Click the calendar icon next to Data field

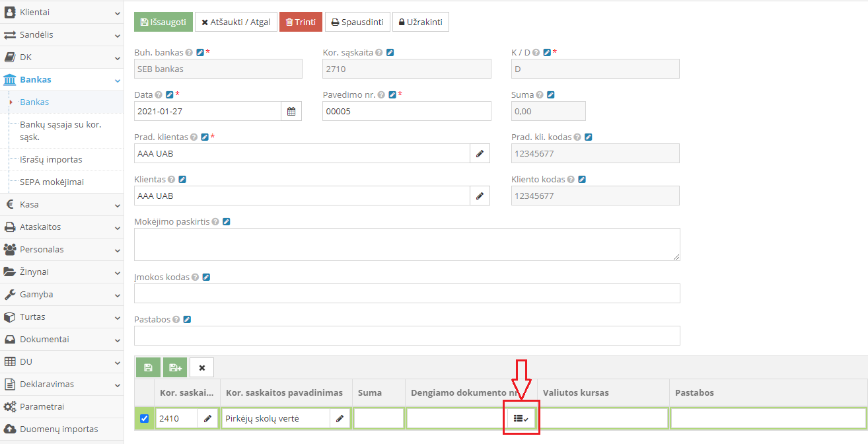[291, 112]
